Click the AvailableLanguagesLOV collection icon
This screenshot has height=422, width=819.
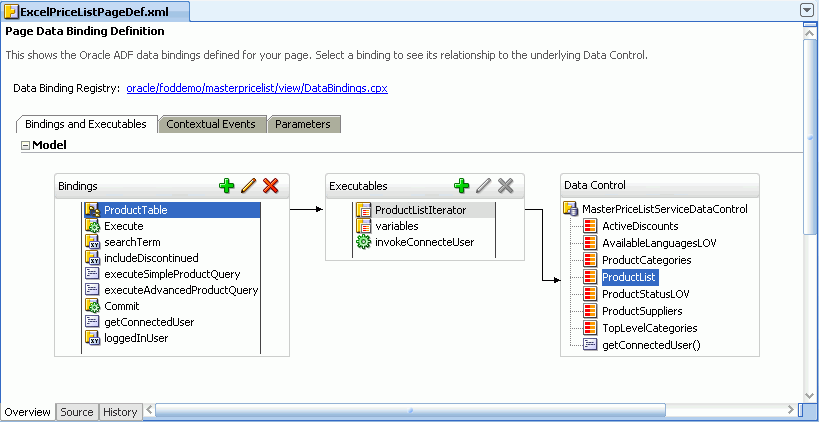(590, 243)
